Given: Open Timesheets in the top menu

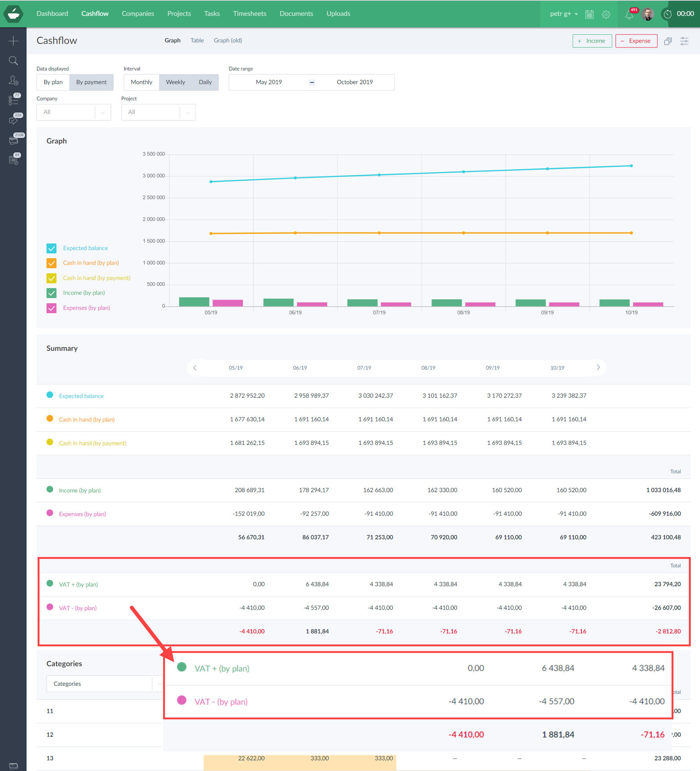Looking at the screenshot, I should [x=249, y=14].
